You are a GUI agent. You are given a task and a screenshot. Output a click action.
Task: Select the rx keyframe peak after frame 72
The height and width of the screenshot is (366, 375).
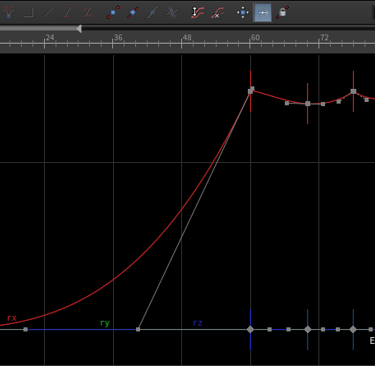pos(353,91)
